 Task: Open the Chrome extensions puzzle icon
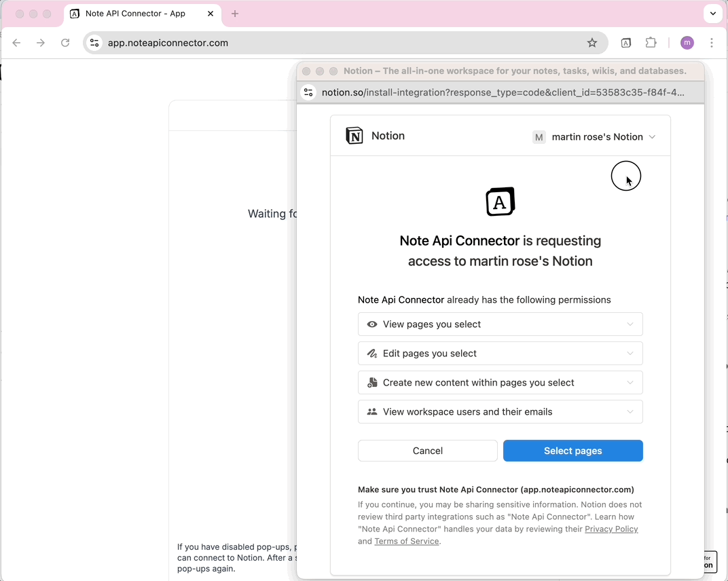tap(651, 43)
